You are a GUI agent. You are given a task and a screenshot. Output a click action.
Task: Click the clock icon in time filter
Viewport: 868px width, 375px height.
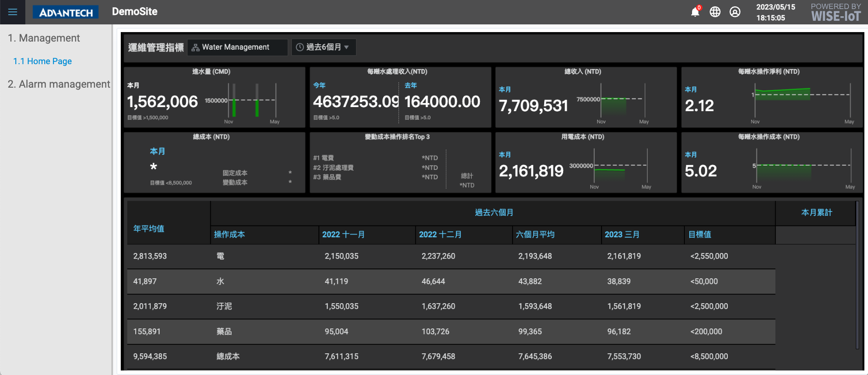click(299, 47)
